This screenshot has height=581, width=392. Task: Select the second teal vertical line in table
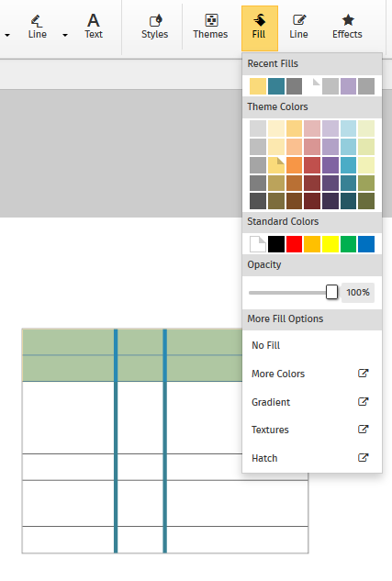[165, 441]
